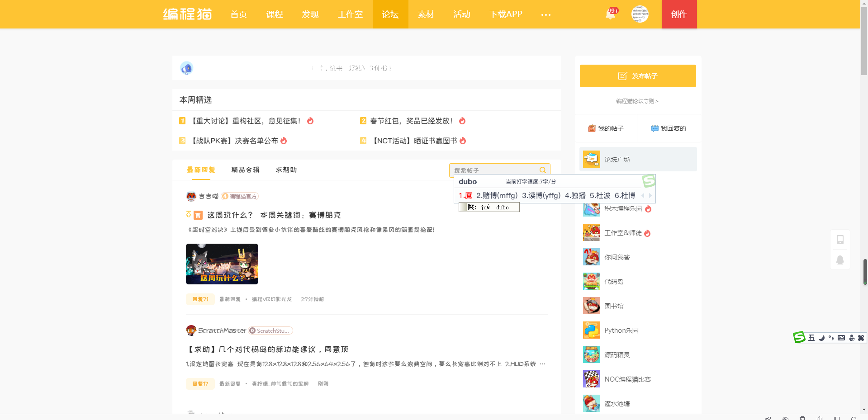Open post 【求助】几个对代码岛的新功能建议
The width and height of the screenshot is (868, 420).
click(267, 349)
